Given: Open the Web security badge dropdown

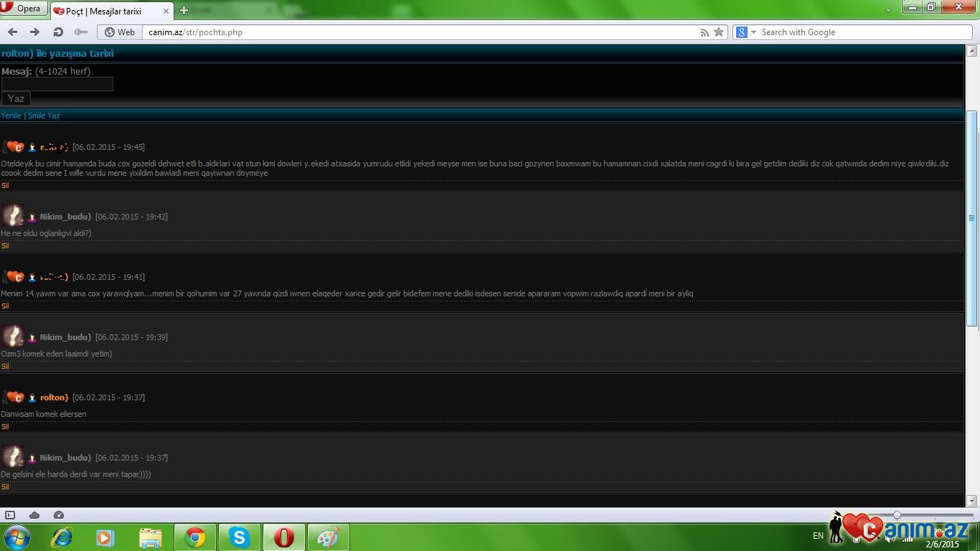Looking at the screenshot, I should tap(120, 32).
